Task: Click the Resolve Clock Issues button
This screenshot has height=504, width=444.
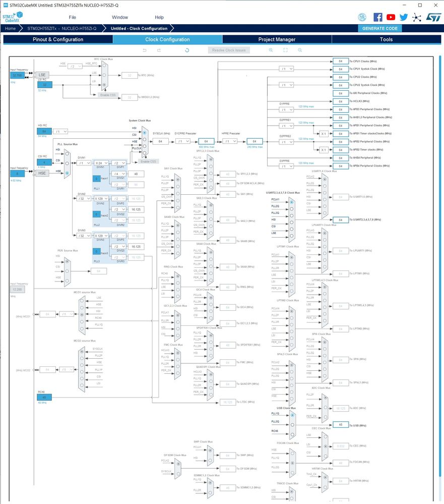Action: [x=229, y=50]
